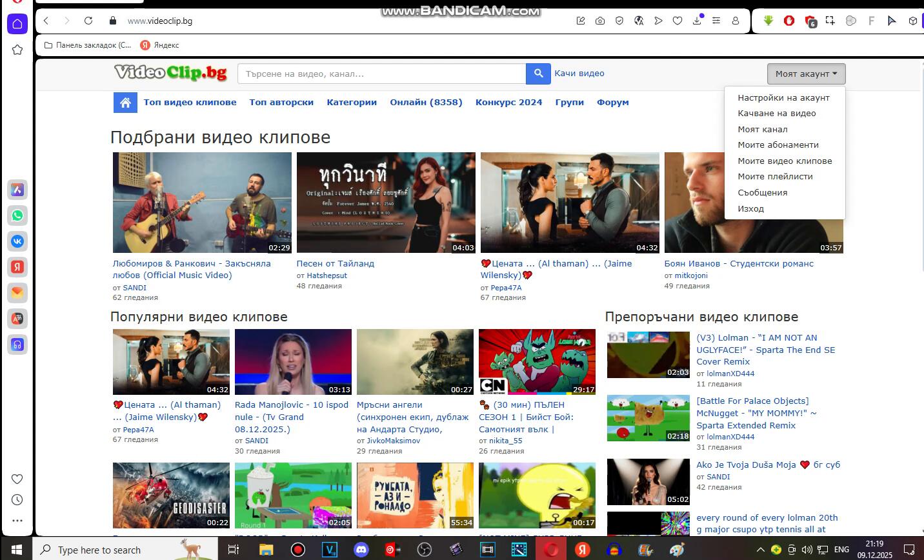Click in the video search field
The image size is (924, 560).
pos(382,74)
